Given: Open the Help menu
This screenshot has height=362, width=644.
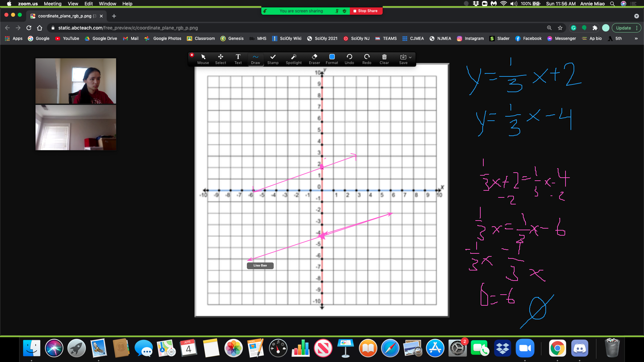Looking at the screenshot, I should click(127, 4).
